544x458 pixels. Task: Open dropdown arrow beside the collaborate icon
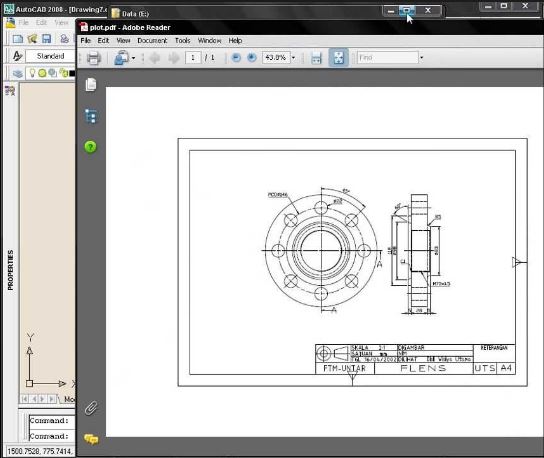[x=134, y=58]
